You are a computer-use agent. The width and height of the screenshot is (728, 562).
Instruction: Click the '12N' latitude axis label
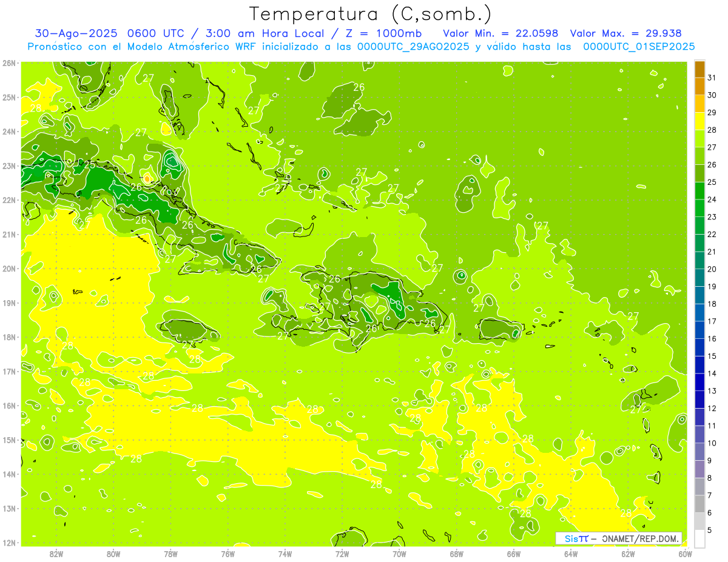click(x=9, y=543)
